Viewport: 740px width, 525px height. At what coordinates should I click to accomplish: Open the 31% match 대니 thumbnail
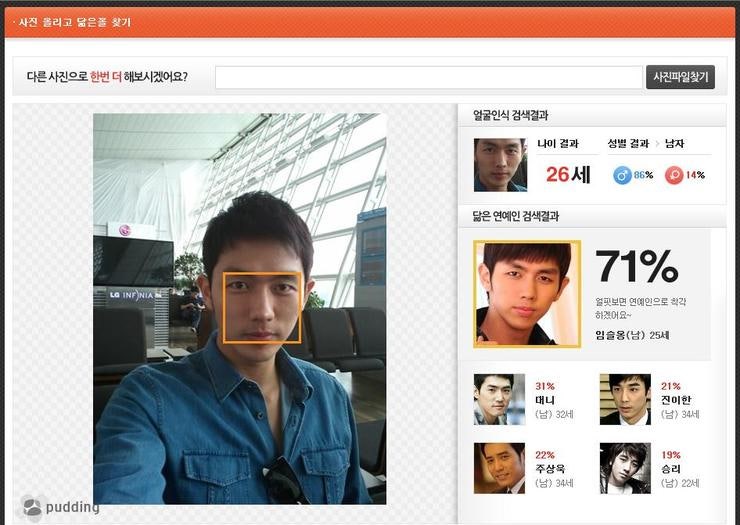(x=499, y=400)
